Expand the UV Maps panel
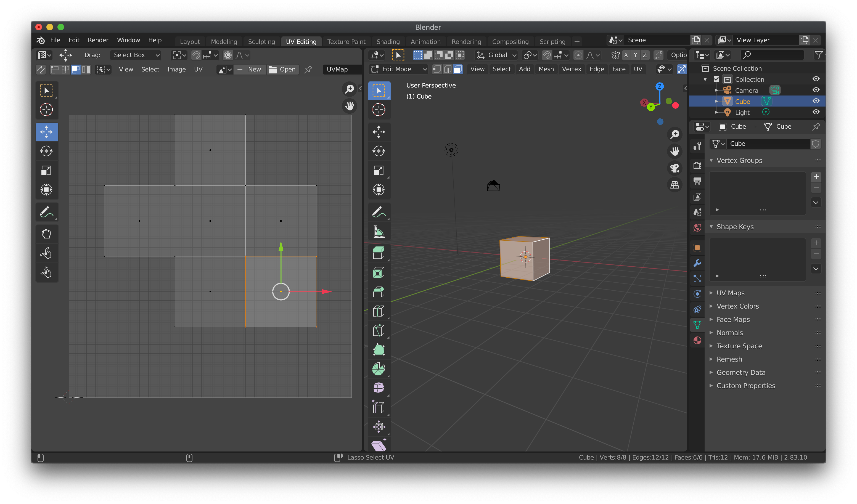This screenshot has width=857, height=504. pyautogui.click(x=730, y=293)
